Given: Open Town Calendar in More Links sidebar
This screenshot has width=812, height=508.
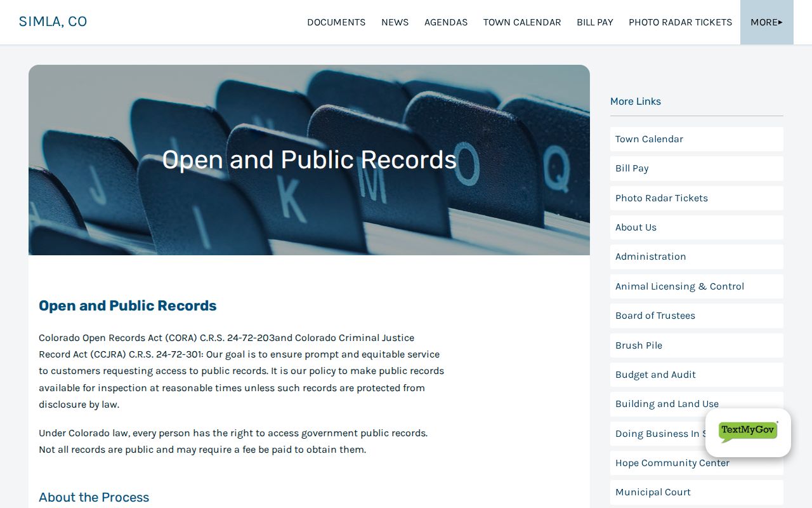Looking at the screenshot, I should [x=697, y=139].
